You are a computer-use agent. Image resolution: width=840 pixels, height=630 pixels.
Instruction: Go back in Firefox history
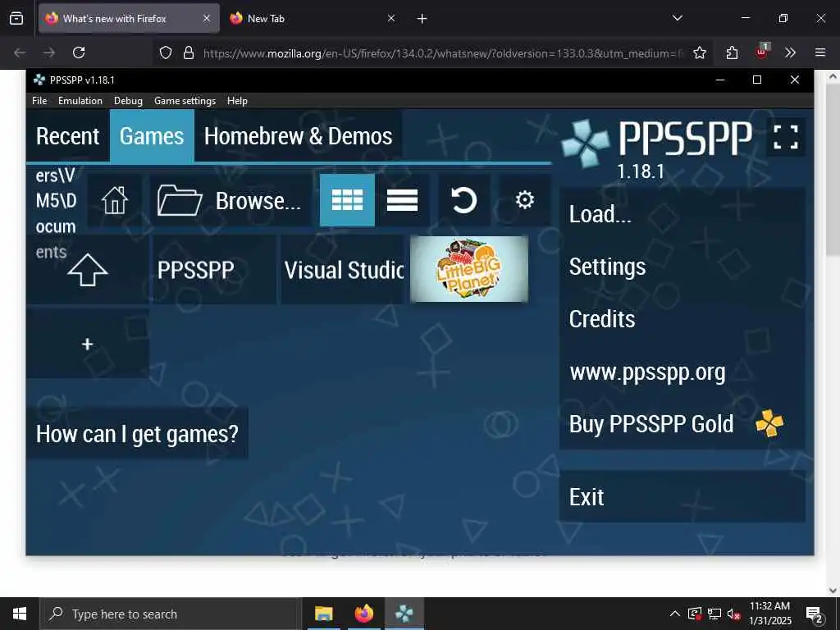tap(20, 52)
